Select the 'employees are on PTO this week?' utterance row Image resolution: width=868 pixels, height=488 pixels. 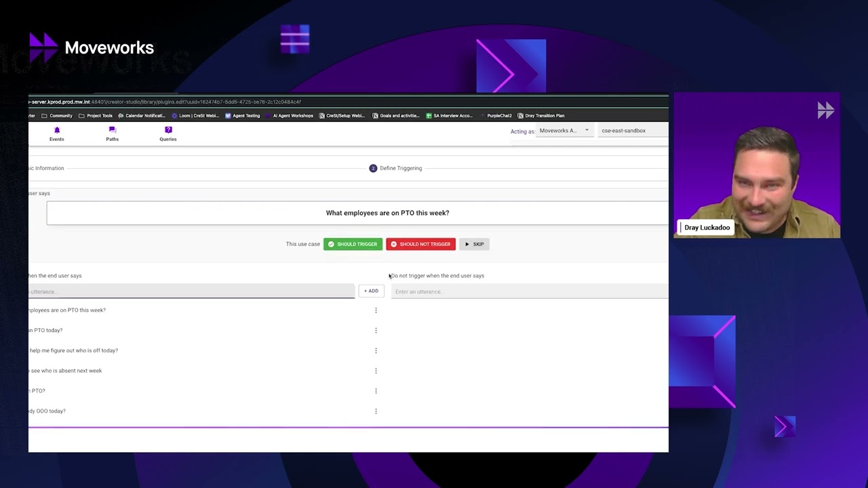tap(203, 310)
